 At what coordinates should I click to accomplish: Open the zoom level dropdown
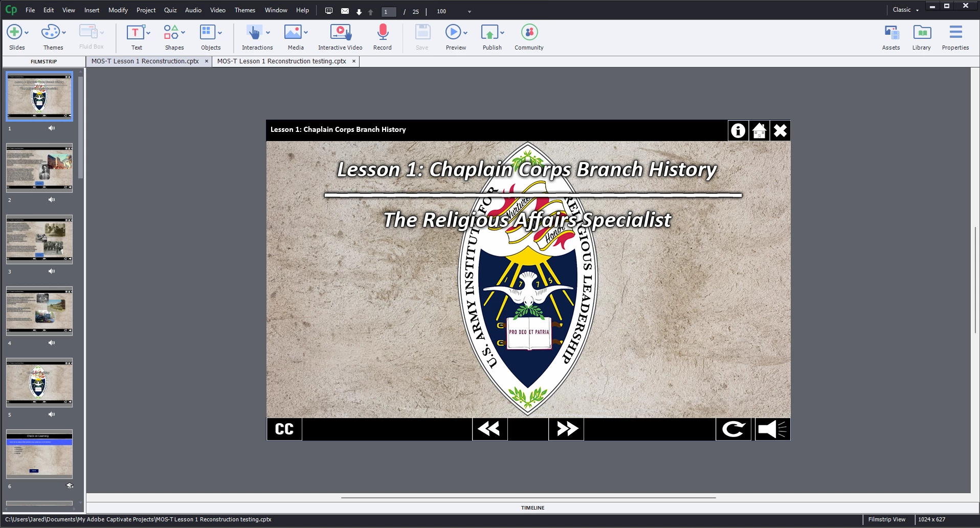[x=470, y=12]
